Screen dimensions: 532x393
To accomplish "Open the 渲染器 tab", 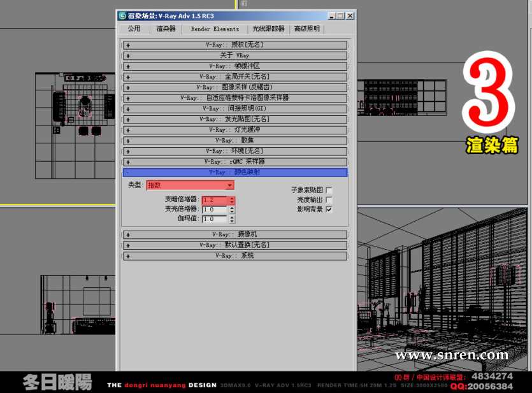I will (166, 29).
